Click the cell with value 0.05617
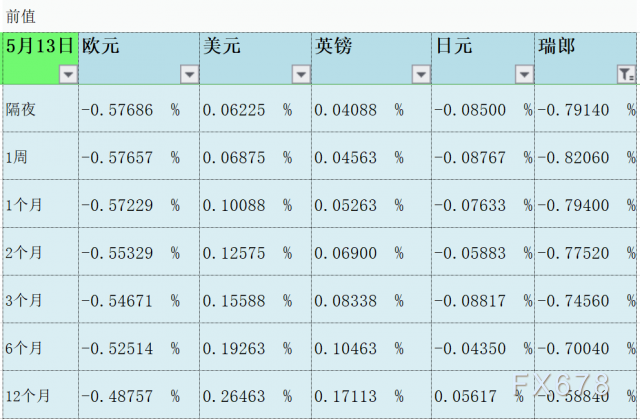 (483, 394)
